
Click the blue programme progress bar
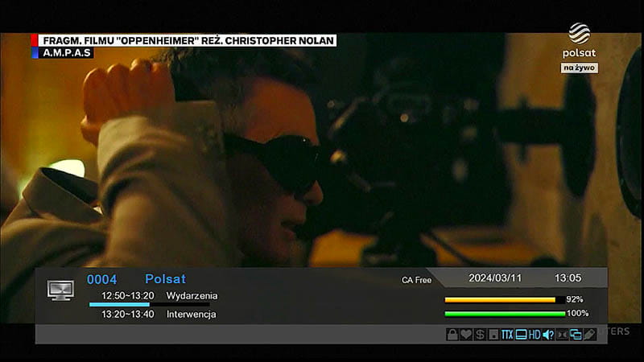(119, 305)
